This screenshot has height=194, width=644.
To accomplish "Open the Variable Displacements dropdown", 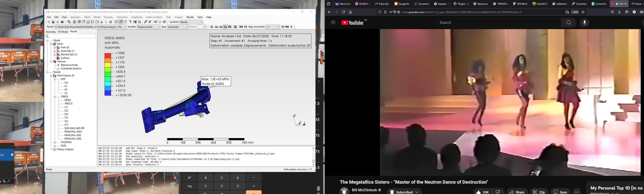I will coord(149,27).
